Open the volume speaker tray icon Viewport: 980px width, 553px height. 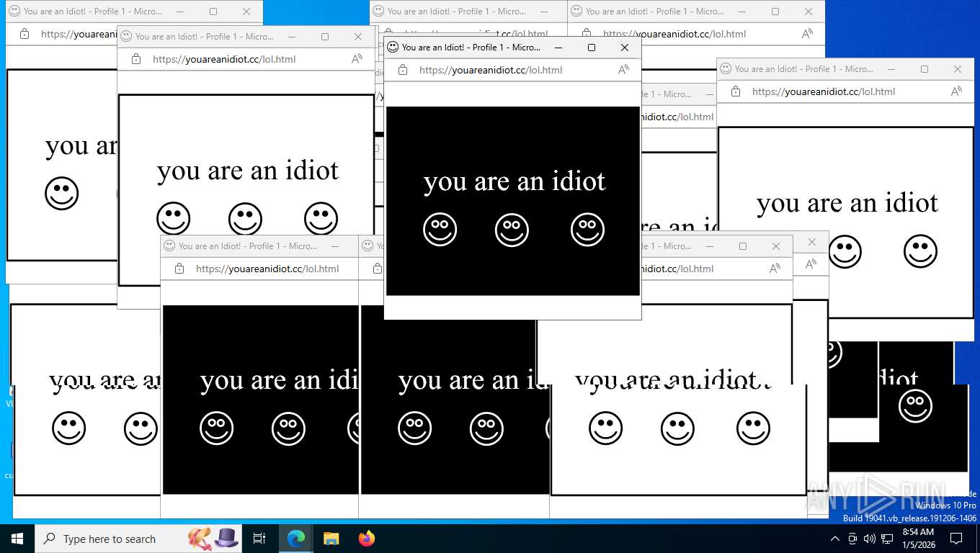pos(869,539)
